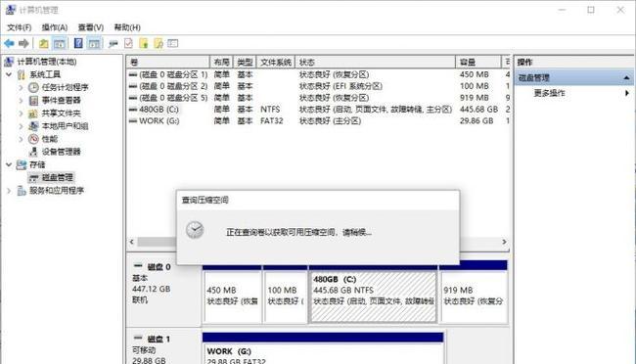Collapse the System Tools tree node

tap(9, 74)
